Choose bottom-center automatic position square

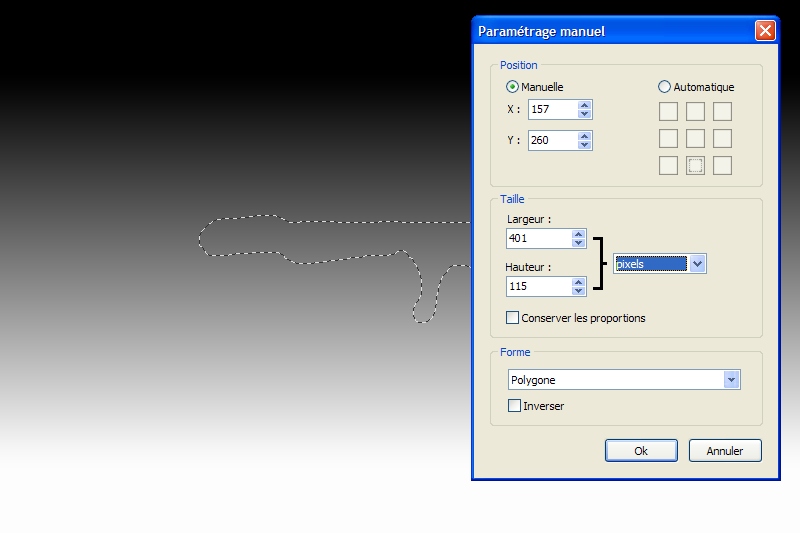(x=695, y=166)
